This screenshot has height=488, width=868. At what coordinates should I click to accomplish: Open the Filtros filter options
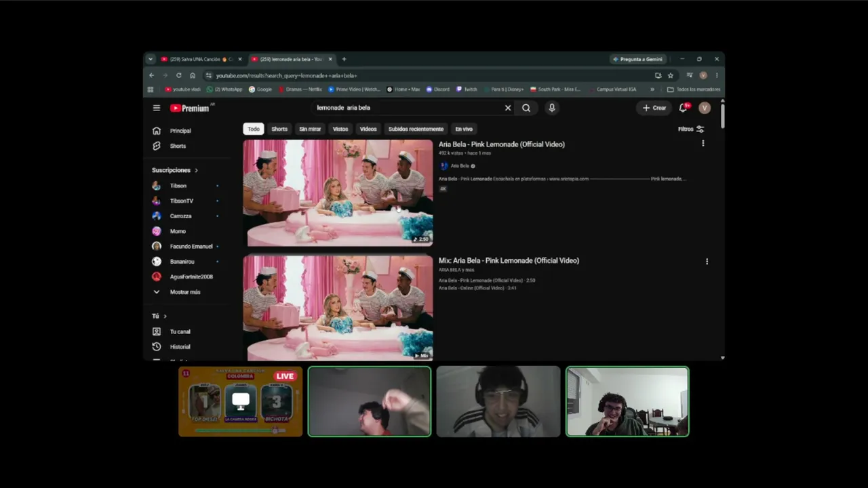691,129
